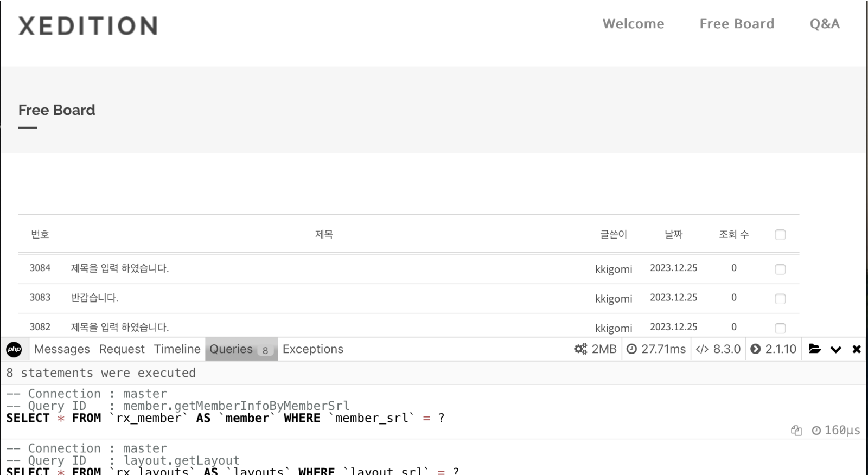Click the 160μs query duration indicator
Screen dimensions: 868x475
[836, 431]
